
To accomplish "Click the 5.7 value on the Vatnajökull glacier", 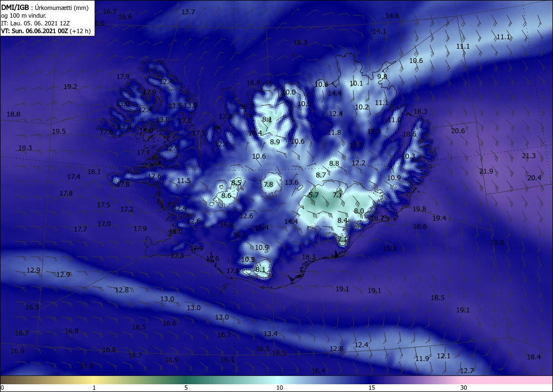I will point(314,195).
